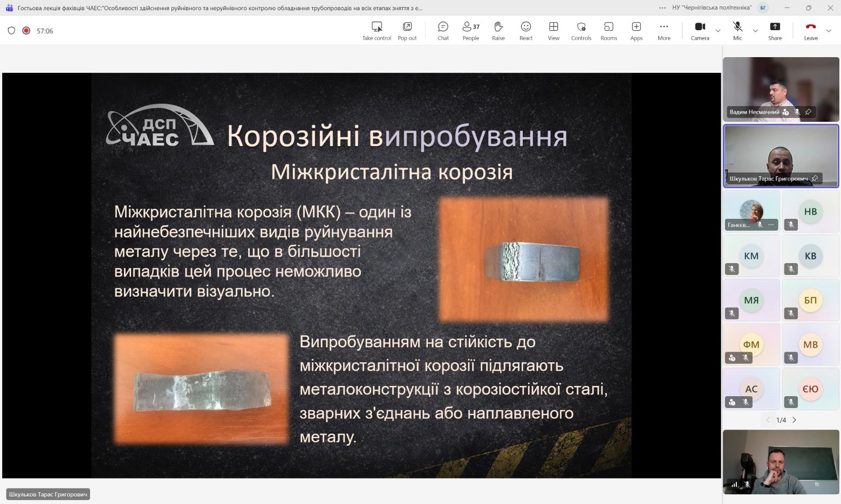Pop out the shared content window

click(407, 31)
